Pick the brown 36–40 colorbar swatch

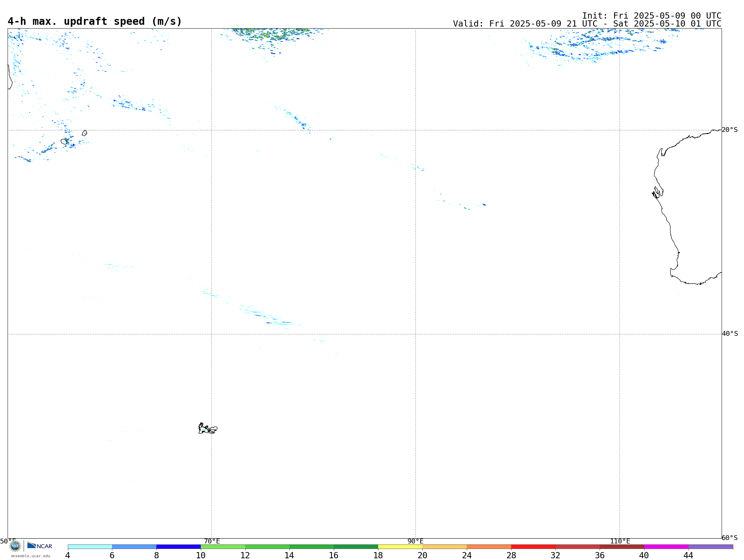pyautogui.click(x=622, y=547)
